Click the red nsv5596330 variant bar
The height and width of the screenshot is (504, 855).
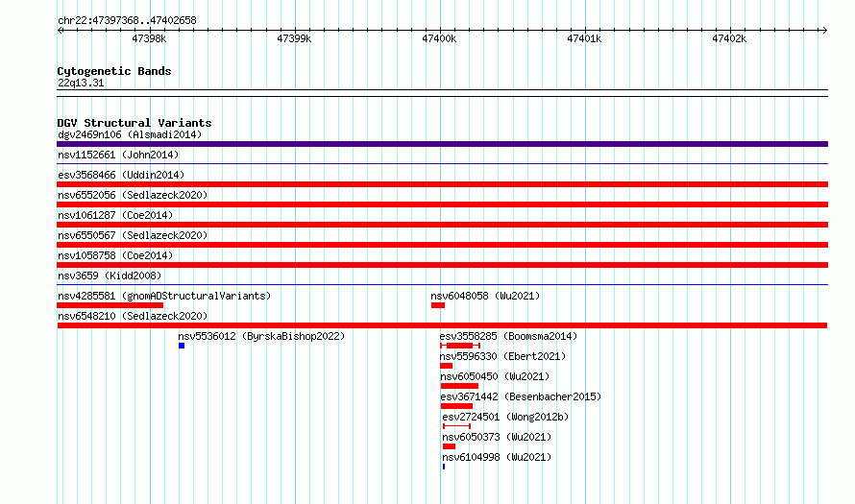(x=446, y=366)
